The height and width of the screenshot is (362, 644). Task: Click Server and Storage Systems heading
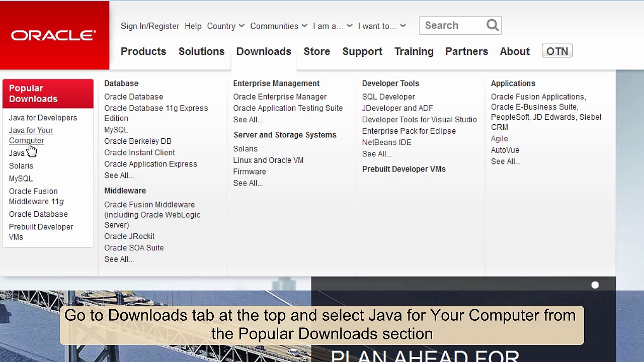(x=285, y=135)
